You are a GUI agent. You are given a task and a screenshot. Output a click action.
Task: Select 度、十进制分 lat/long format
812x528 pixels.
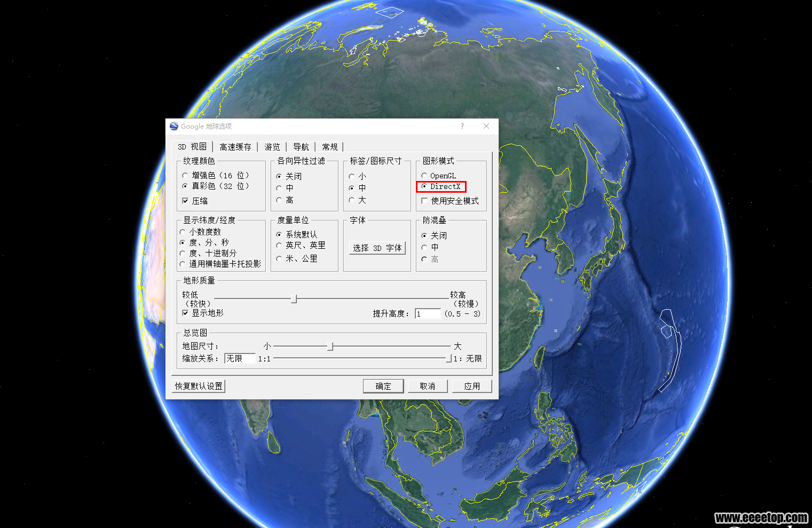click(208, 253)
